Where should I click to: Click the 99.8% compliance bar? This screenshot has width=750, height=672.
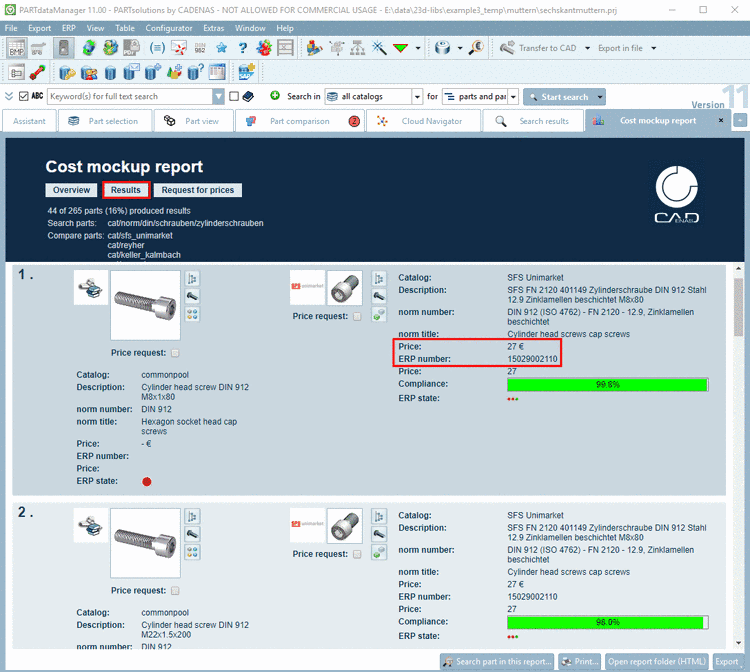tap(607, 385)
